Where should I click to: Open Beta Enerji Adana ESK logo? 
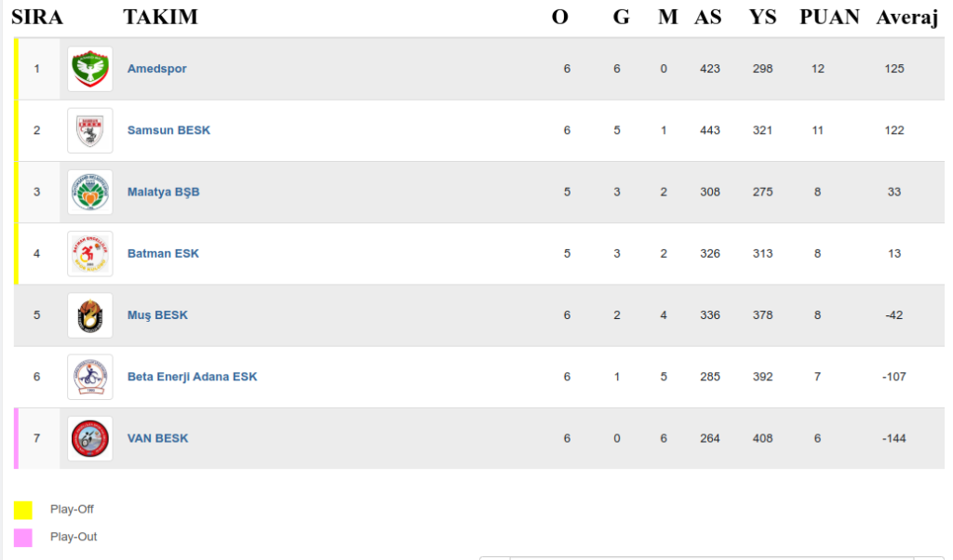(x=90, y=377)
